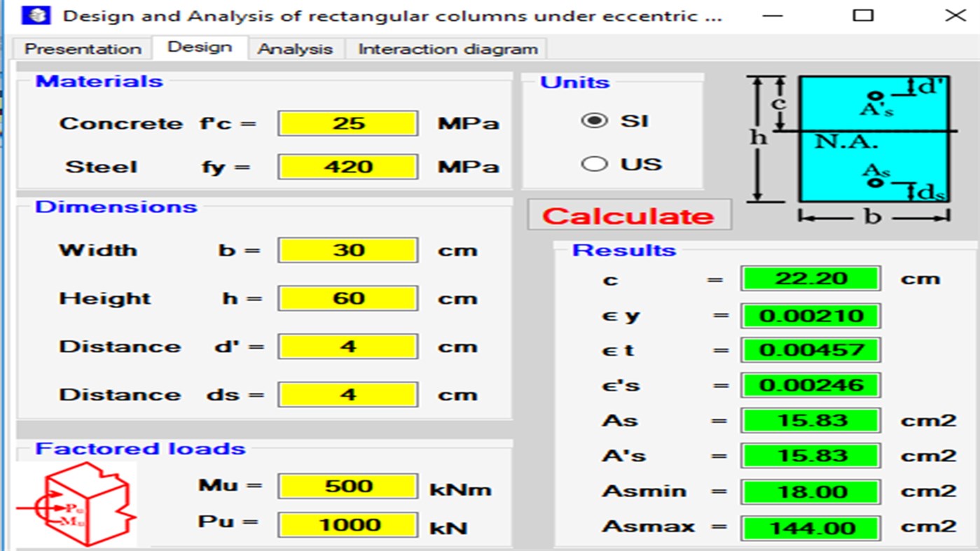This screenshot has width=980, height=551.
Task: Switch to the Presentation tab
Action: [x=81, y=48]
